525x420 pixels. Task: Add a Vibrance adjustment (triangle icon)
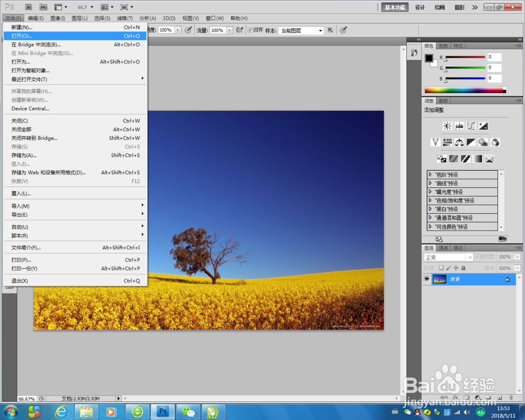click(435, 142)
